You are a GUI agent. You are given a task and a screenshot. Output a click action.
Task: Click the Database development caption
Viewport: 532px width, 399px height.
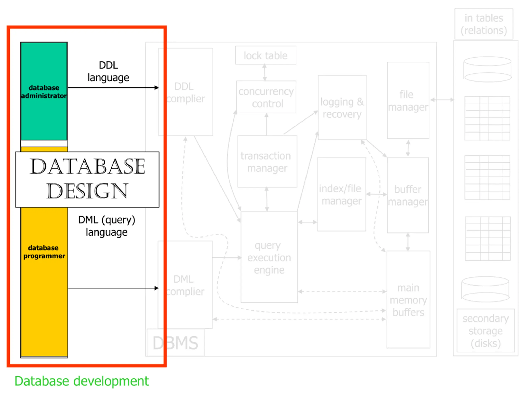81,381
